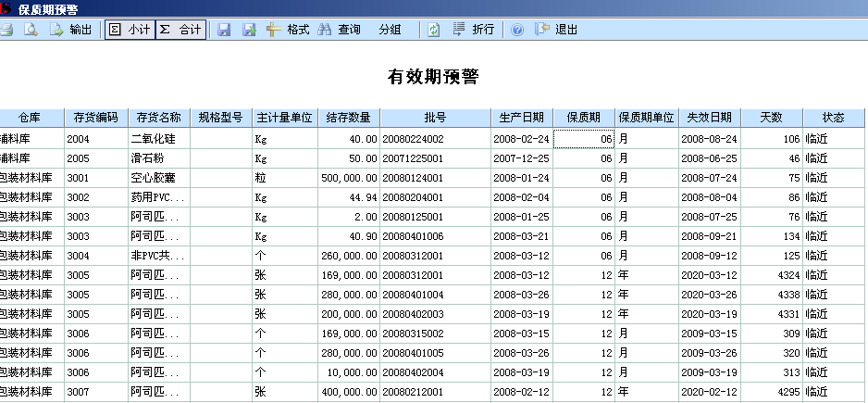Select inventory code 3002 cell

click(x=96, y=197)
